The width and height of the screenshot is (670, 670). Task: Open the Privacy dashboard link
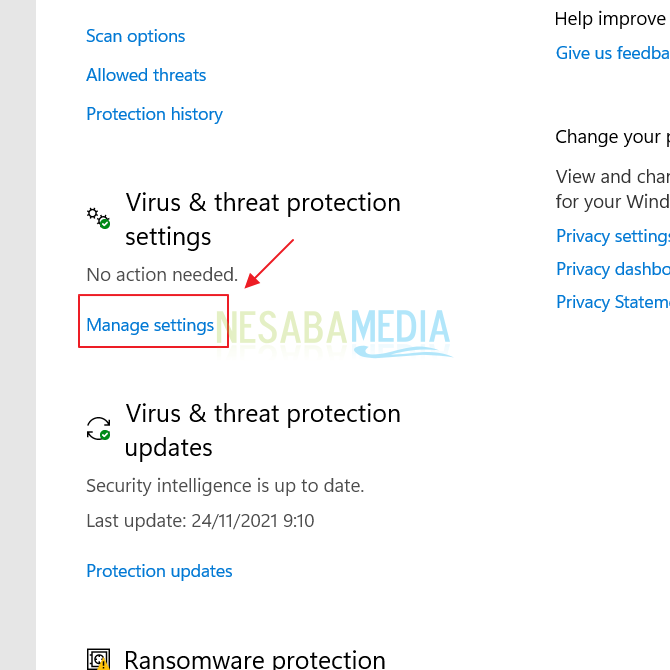point(612,269)
